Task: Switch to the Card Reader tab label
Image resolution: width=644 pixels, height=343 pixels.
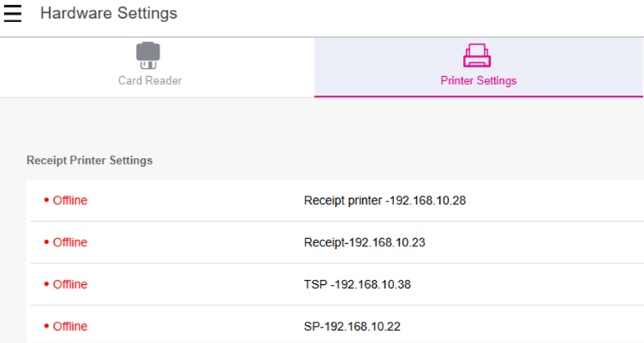Action: click(148, 80)
